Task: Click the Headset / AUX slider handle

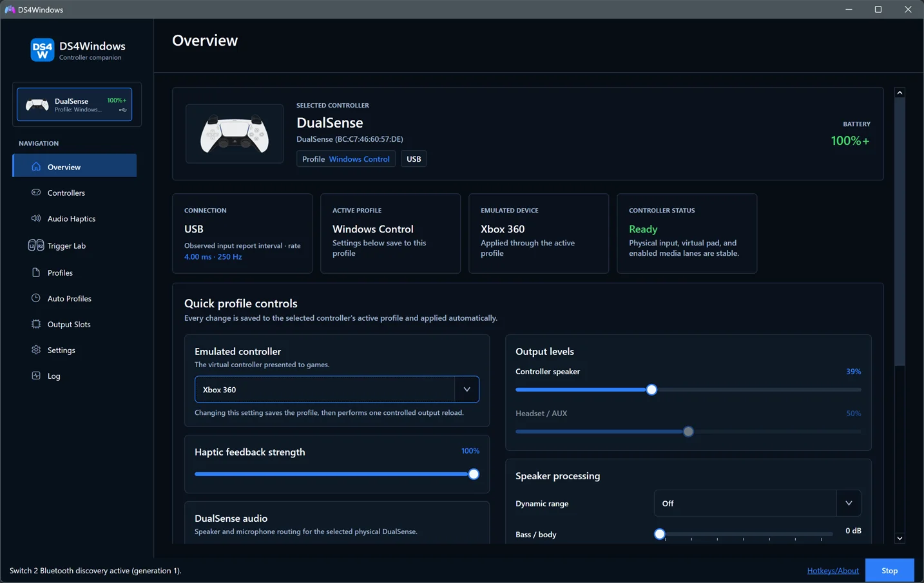Action: [688, 432]
